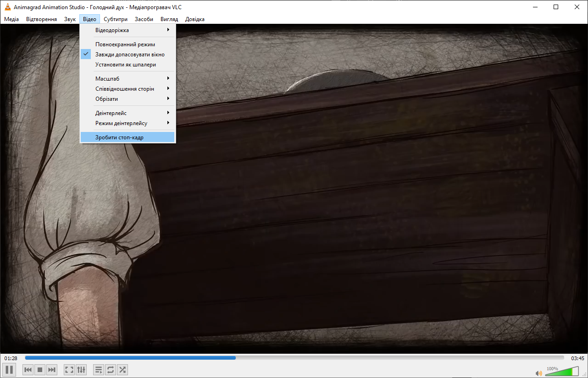Screen dimensions: 588x378
Task: Open the Вигляд menu
Action: tap(169, 19)
